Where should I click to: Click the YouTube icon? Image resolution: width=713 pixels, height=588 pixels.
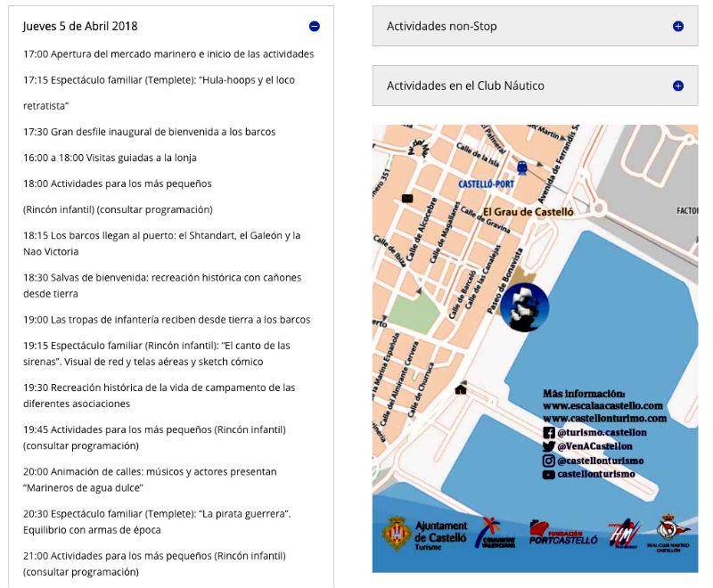[x=549, y=475]
